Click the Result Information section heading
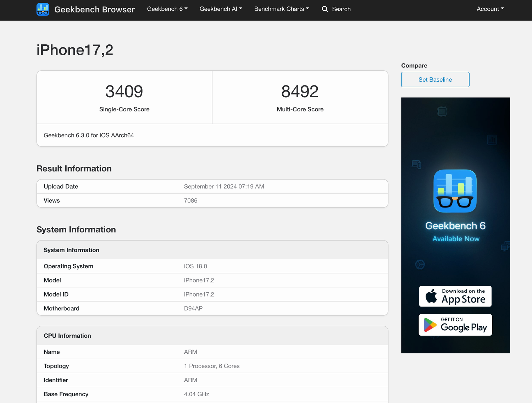Screen dimensions: 532x403 point(74,169)
